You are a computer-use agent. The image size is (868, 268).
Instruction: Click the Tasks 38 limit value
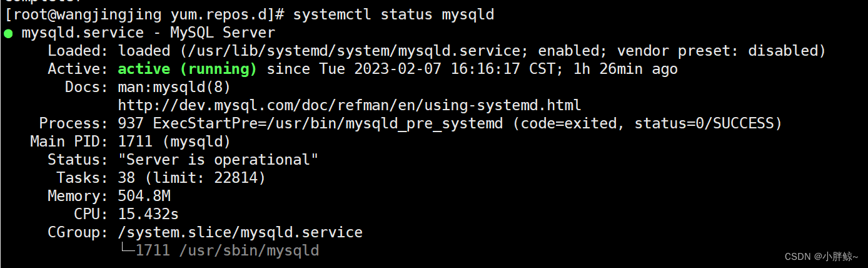(x=192, y=178)
